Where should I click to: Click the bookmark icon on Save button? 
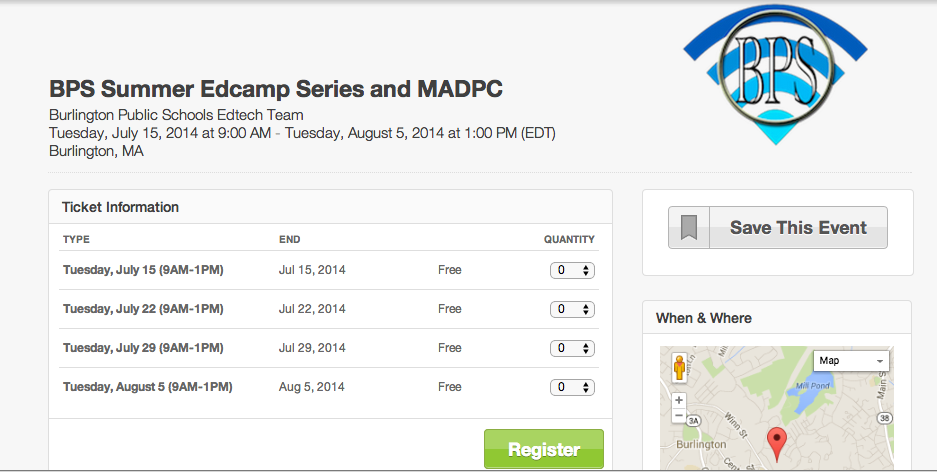click(689, 228)
